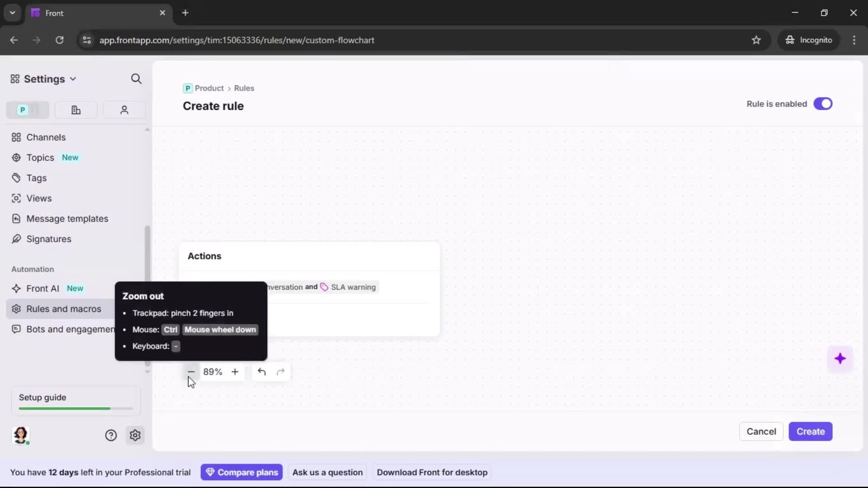Click the settings search magnifier

pyautogui.click(x=136, y=79)
